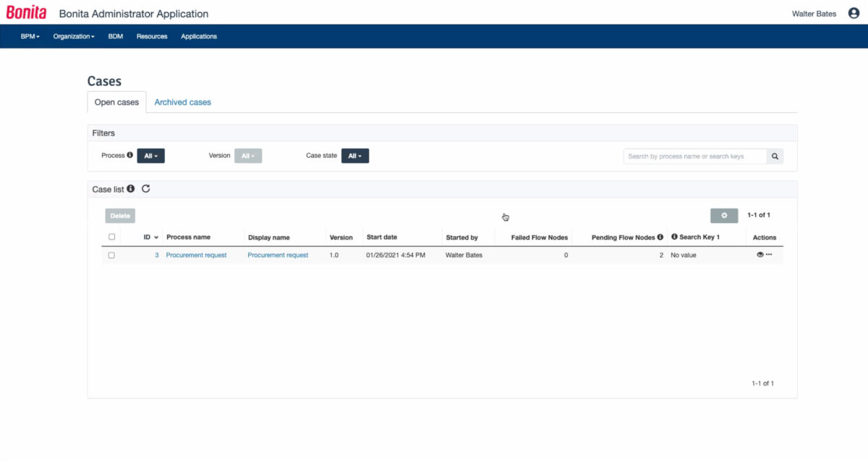
Task: Click the Case list info icon
Action: [130, 188]
